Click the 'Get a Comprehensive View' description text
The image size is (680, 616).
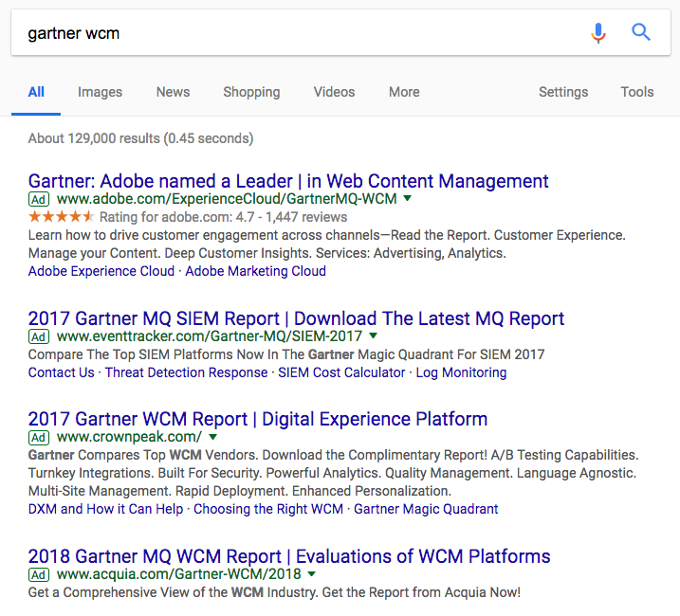274,592
